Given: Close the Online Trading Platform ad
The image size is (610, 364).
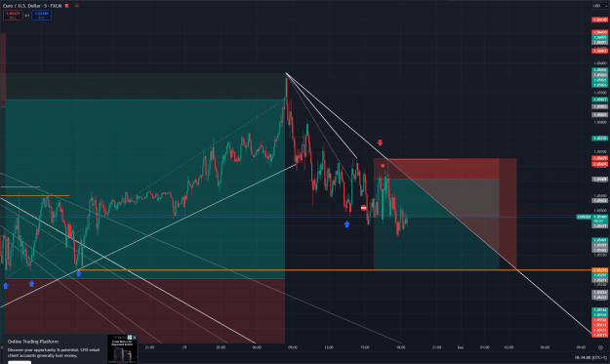Looking at the screenshot, I should (135, 338).
